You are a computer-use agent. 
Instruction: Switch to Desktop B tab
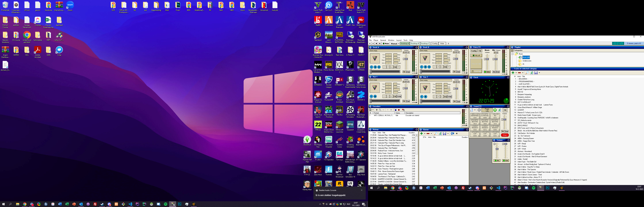(415, 44)
